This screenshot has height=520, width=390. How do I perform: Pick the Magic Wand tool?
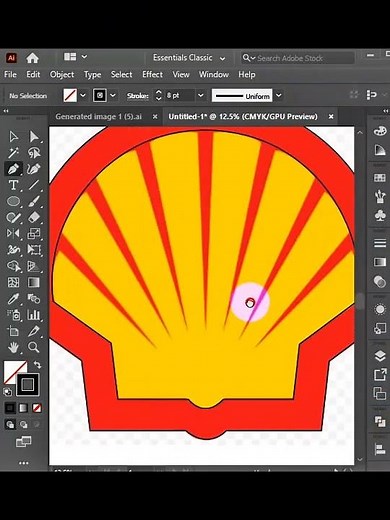(x=13, y=153)
